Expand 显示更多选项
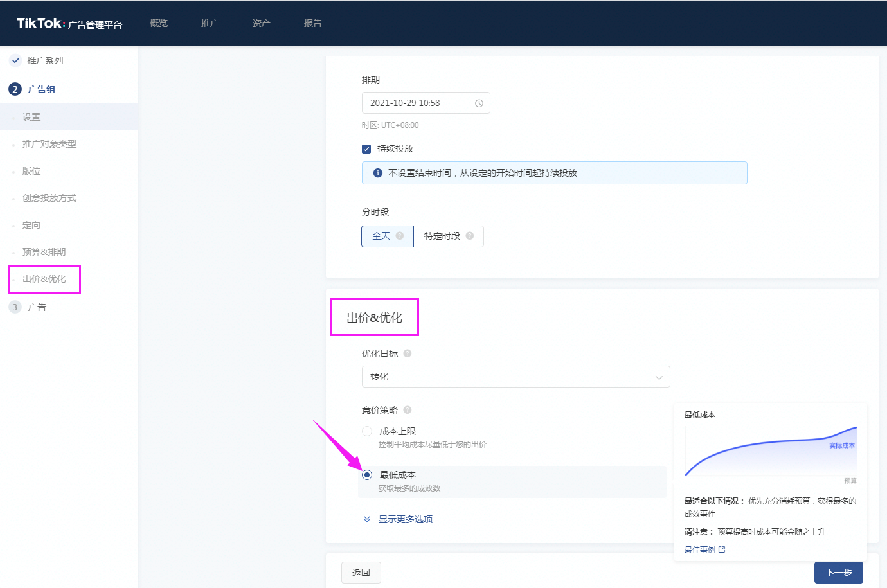The width and height of the screenshot is (887, 588). click(406, 519)
